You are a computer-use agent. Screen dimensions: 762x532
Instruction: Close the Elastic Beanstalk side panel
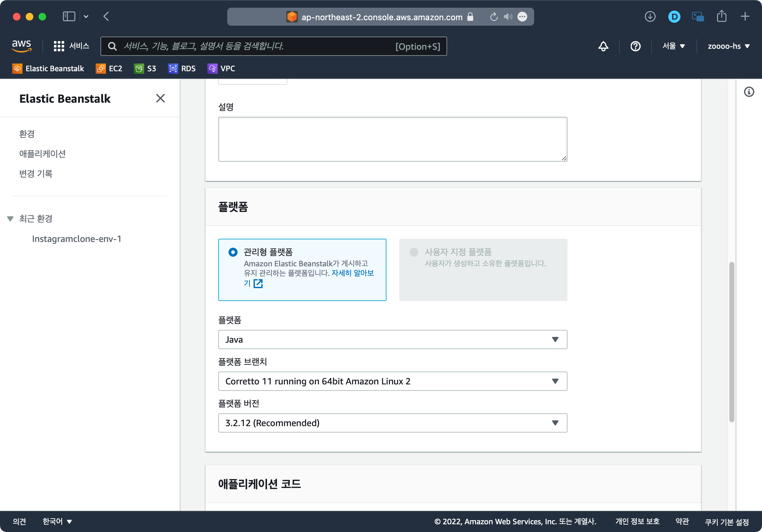[160, 98]
